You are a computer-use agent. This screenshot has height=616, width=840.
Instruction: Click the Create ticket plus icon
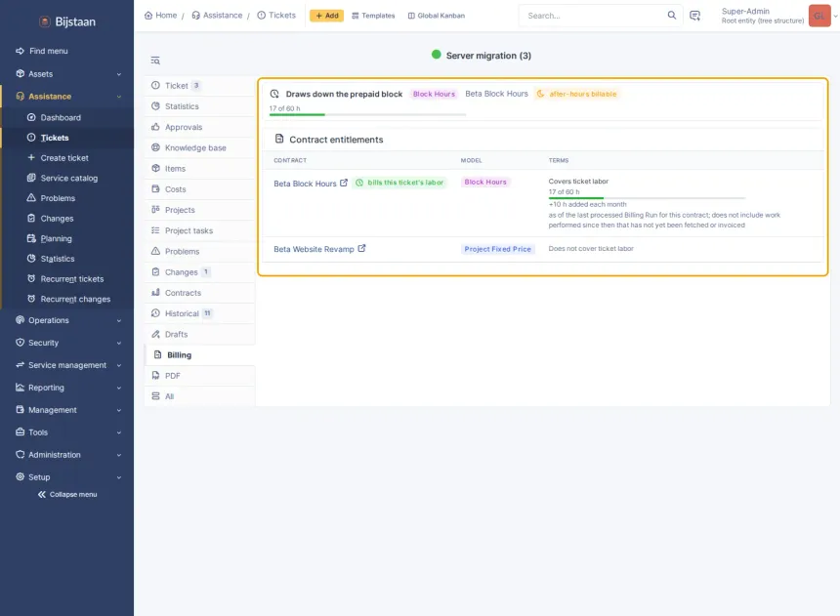pos(31,157)
